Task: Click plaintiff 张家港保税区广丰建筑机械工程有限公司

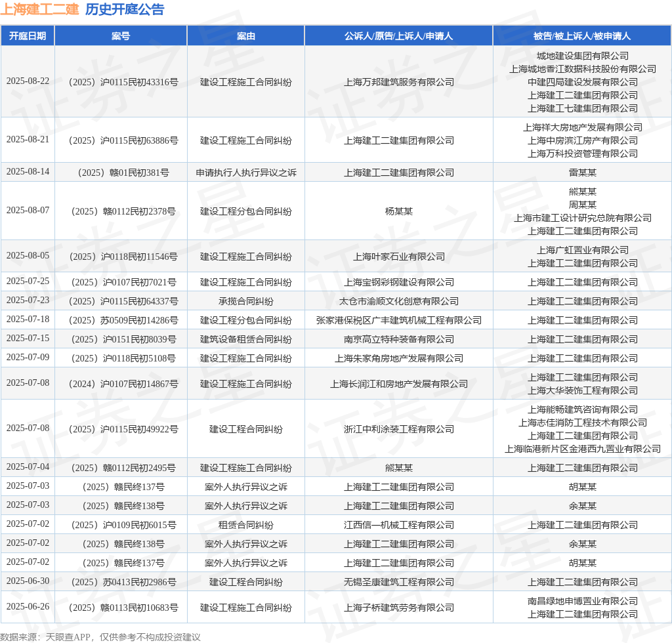Action: point(398,320)
